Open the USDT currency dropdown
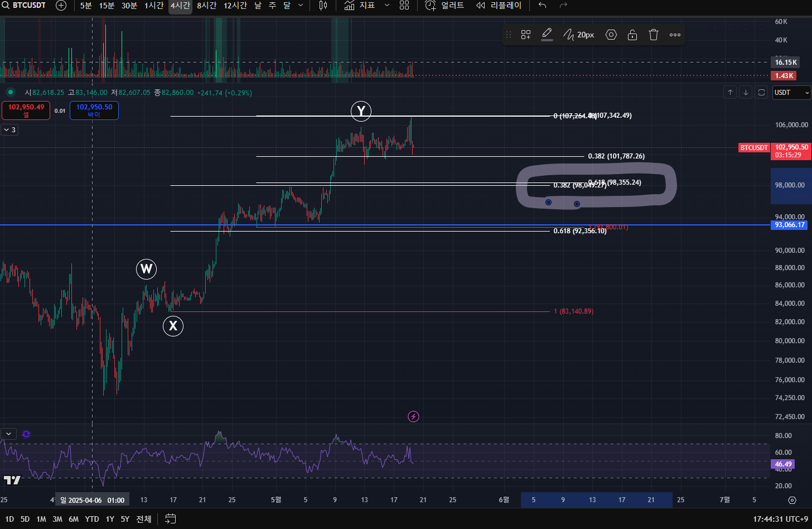This screenshot has width=812, height=529. 791,93
